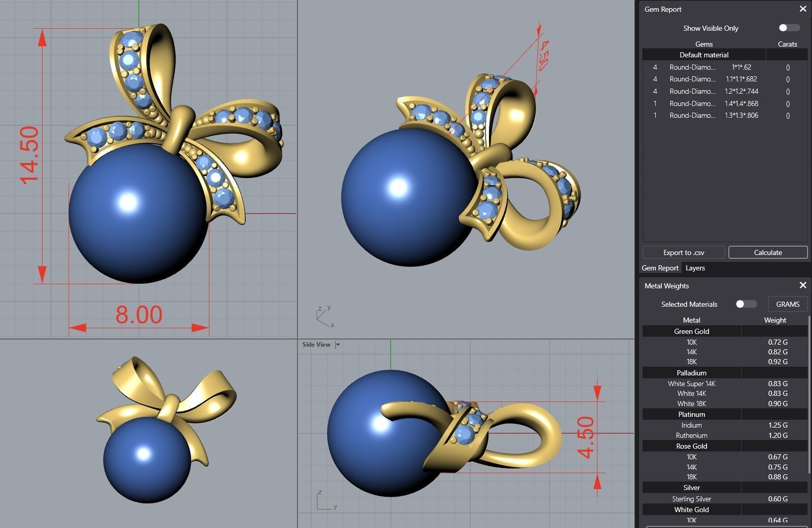Image resolution: width=812 pixels, height=528 pixels.
Task: Select Green Gold 14K 0.82 G row
Action: point(725,352)
